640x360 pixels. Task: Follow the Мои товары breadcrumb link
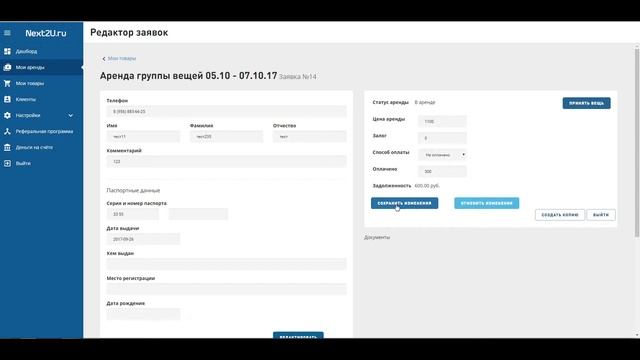click(x=122, y=58)
